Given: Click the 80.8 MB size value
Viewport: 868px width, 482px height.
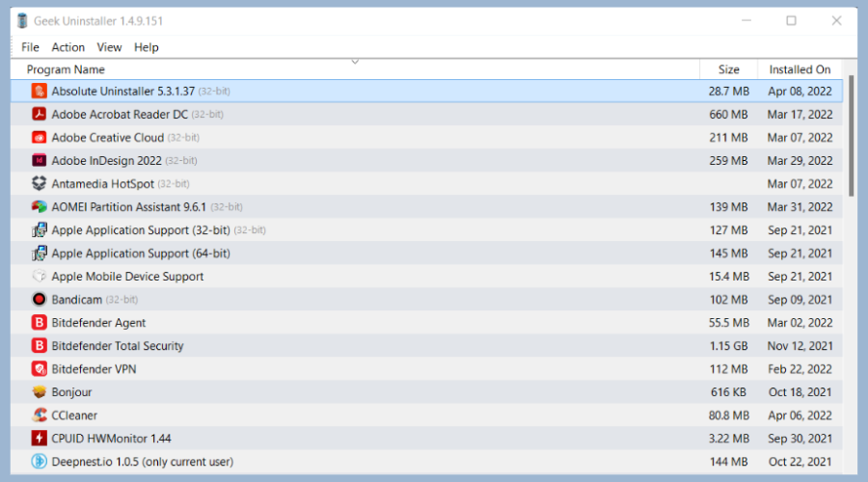Looking at the screenshot, I should coord(728,415).
